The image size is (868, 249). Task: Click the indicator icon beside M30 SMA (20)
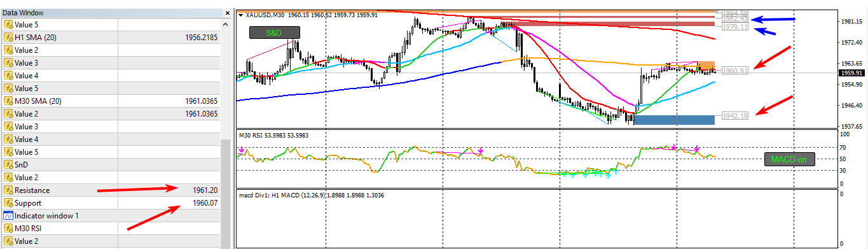(x=8, y=101)
